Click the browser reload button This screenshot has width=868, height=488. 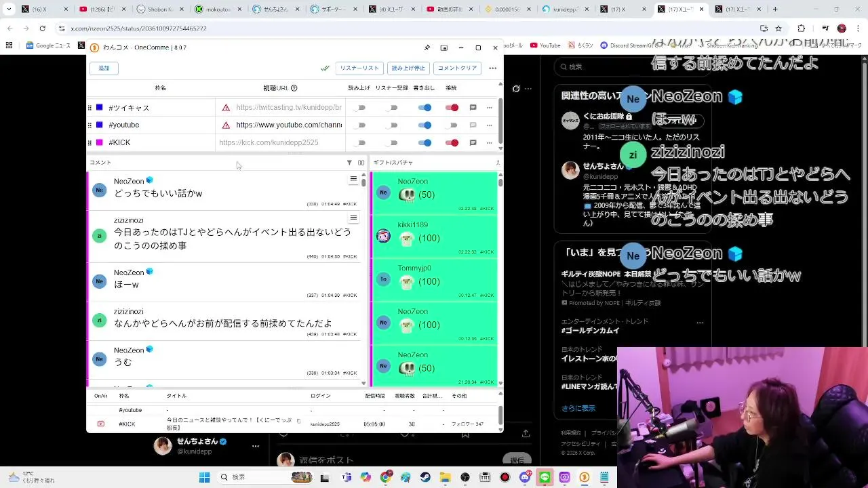coord(42,28)
